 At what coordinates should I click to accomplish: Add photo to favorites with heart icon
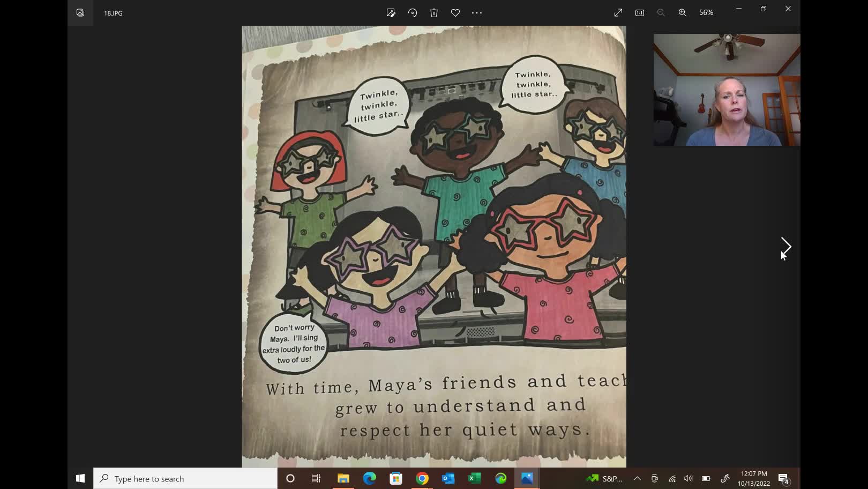[455, 13]
